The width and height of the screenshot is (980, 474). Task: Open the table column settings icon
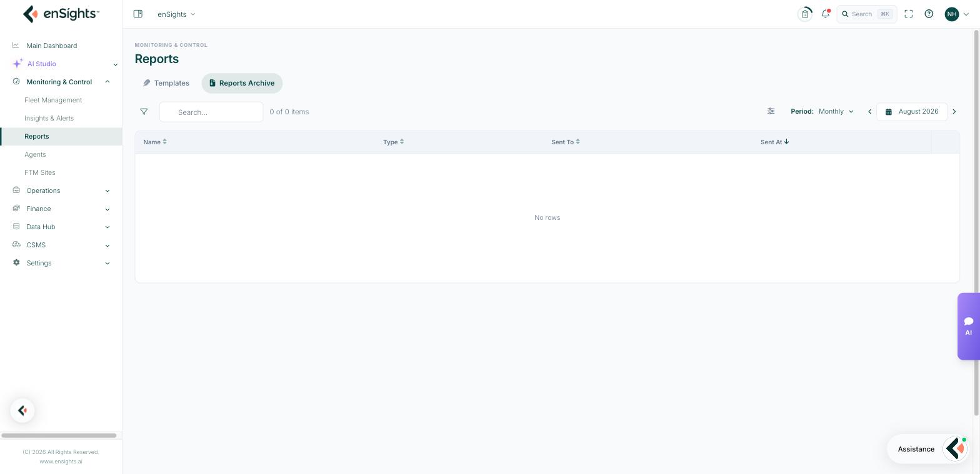pyautogui.click(x=771, y=111)
